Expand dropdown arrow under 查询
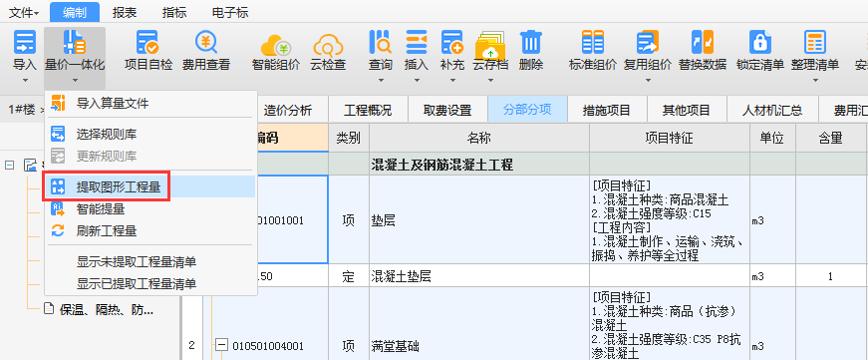The image size is (868, 360). 381,81
